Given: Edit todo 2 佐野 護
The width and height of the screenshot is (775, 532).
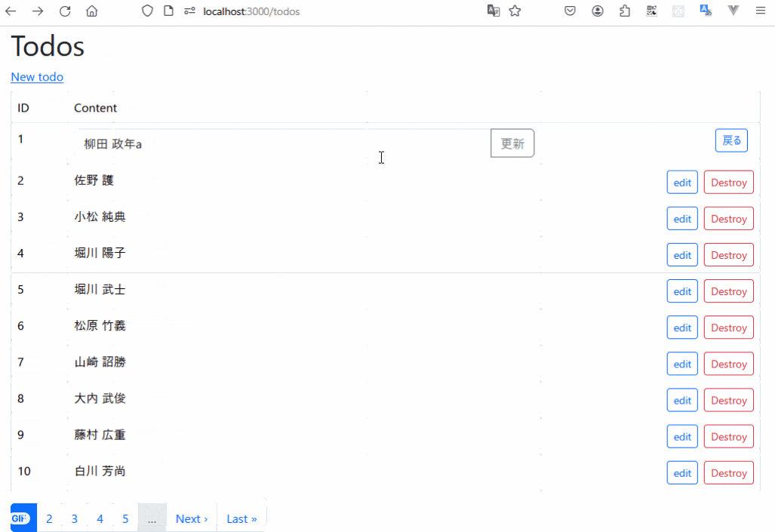Looking at the screenshot, I should [x=682, y=183].
